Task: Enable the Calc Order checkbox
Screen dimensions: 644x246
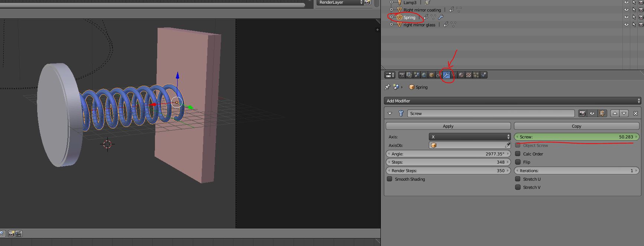Action: (518, 154)
